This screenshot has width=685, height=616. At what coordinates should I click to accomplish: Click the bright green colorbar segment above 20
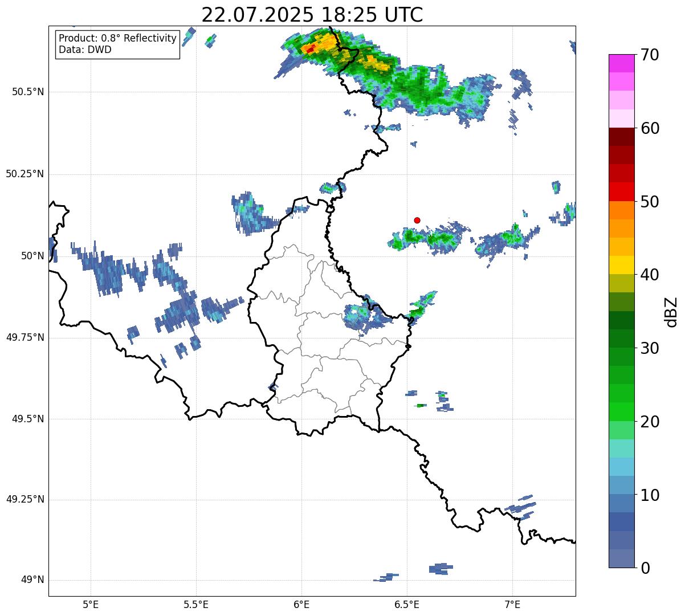[622, 412]
